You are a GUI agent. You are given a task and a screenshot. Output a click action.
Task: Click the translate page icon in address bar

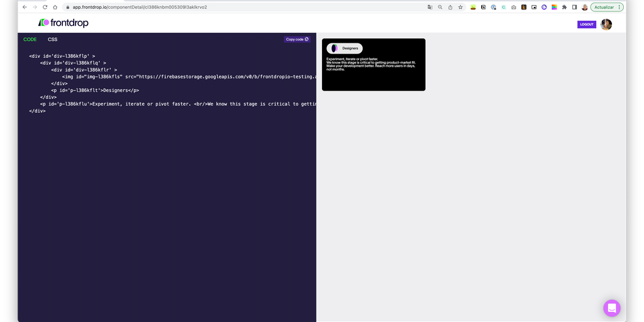[x=430, y=7]
